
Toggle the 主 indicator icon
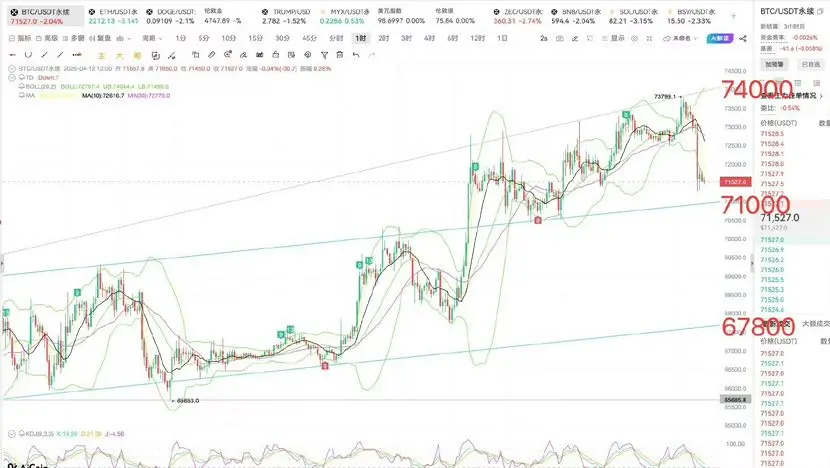tap(102, 56)
